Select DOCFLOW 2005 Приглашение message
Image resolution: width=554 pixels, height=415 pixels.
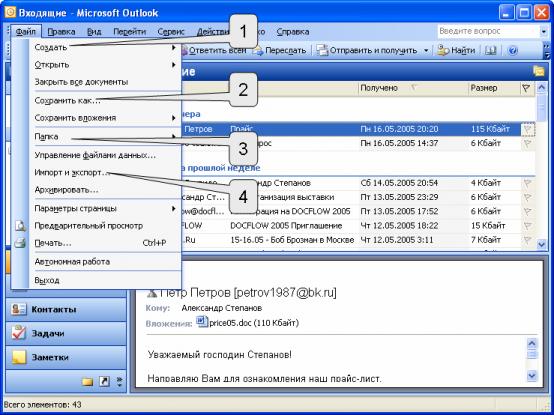(x=350, y=225)
